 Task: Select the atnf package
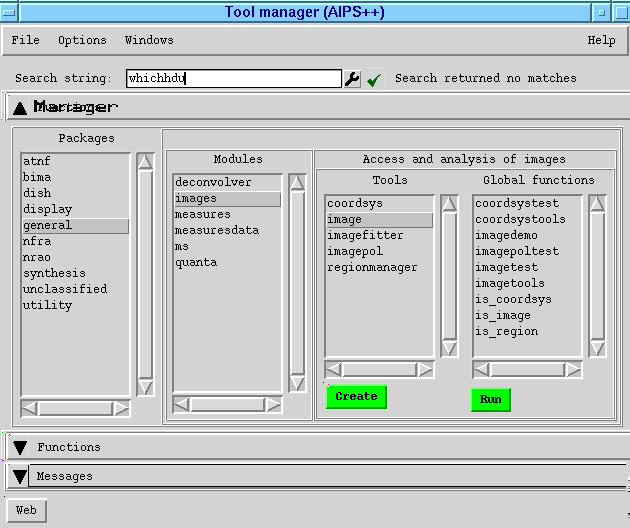[x=76, y=161]
